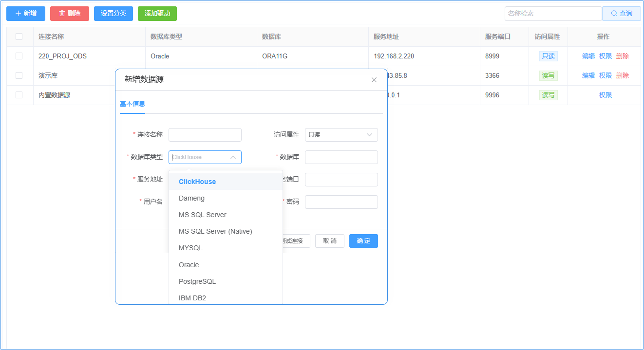Click the 访问属性 column header
The image size is (644, 350).
click(547, 37)
